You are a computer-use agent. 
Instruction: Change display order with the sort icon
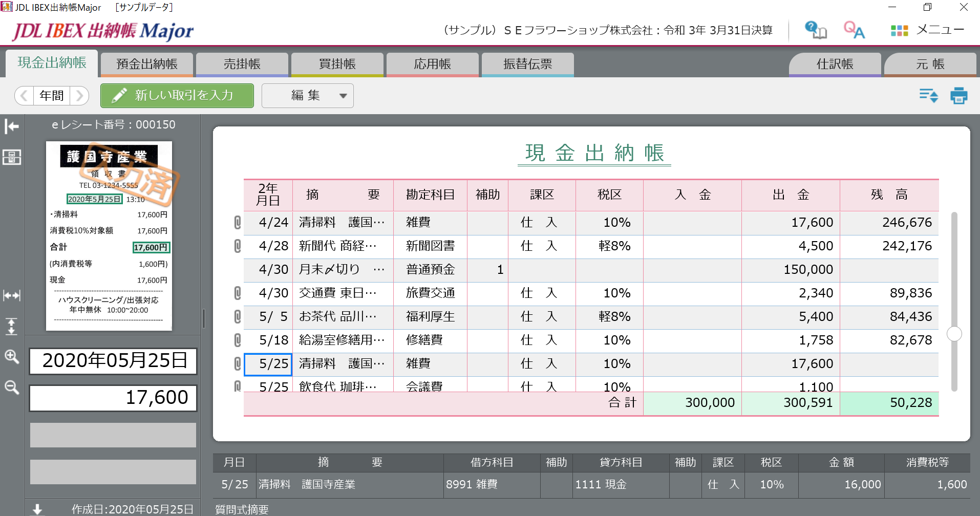[x=928, y=95]
